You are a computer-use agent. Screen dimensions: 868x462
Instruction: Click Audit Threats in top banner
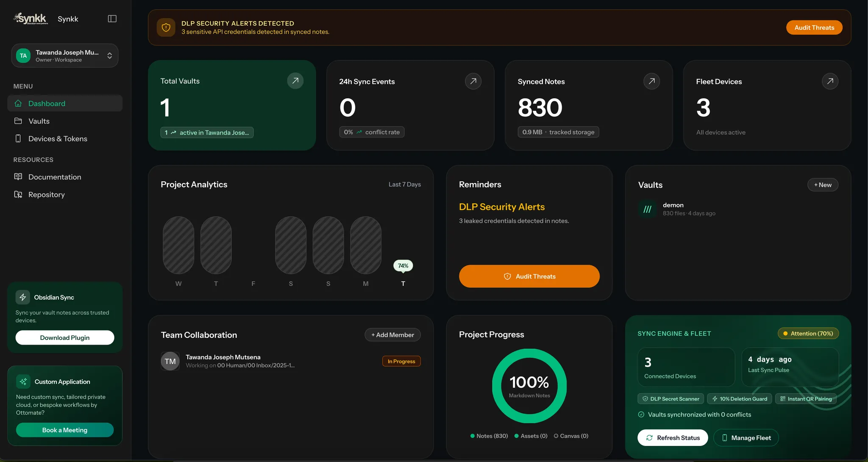point(814,28)
